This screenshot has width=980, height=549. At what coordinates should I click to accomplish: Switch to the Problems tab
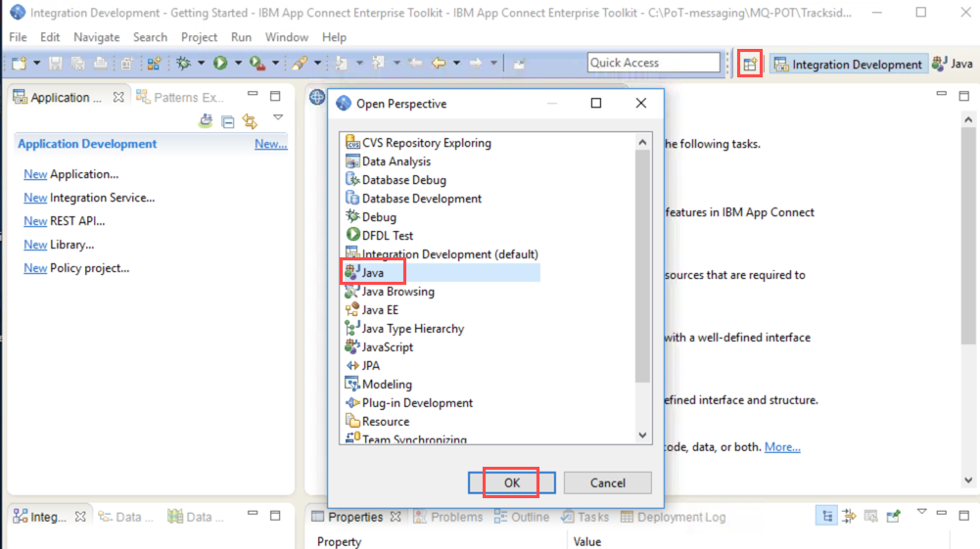[x=448, y=517]
